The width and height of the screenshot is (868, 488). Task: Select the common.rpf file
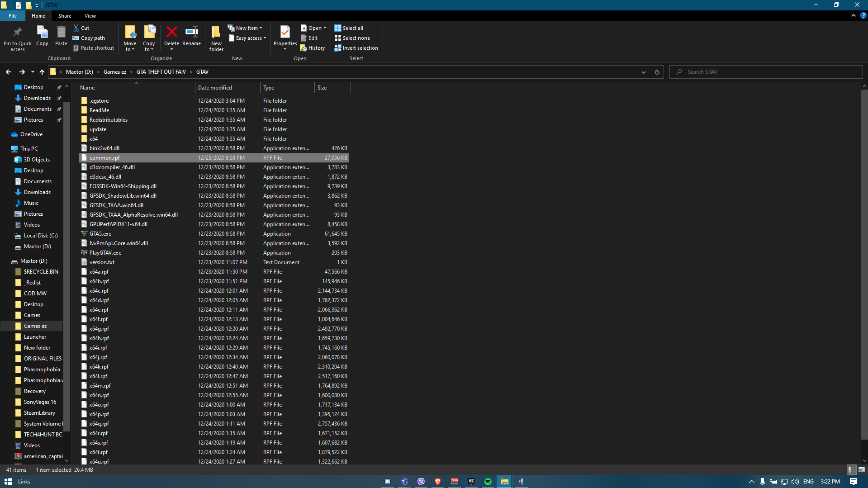(214, 158)
